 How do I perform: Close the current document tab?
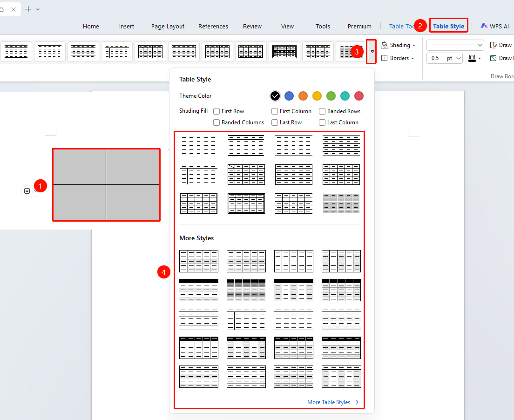14,9
